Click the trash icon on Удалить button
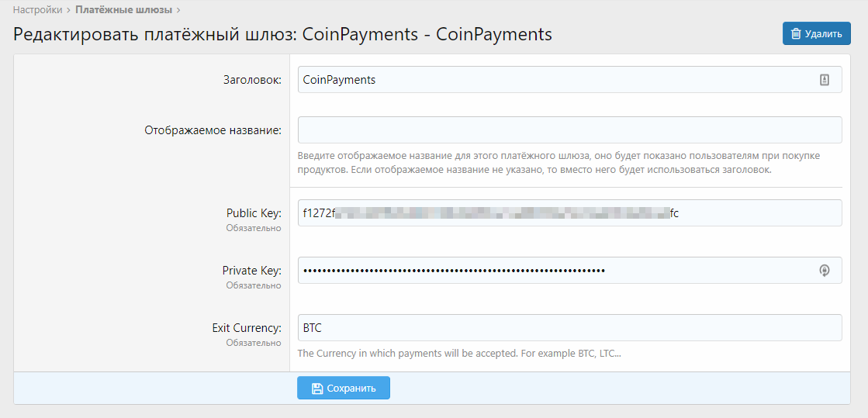The image size is (868, 418). click(796, 34)
